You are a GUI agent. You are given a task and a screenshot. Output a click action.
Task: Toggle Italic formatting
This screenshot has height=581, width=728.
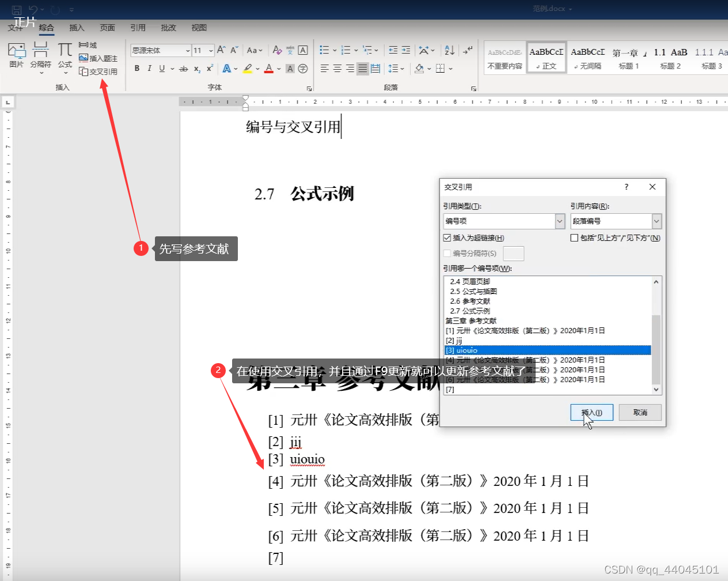pos(150,69)
